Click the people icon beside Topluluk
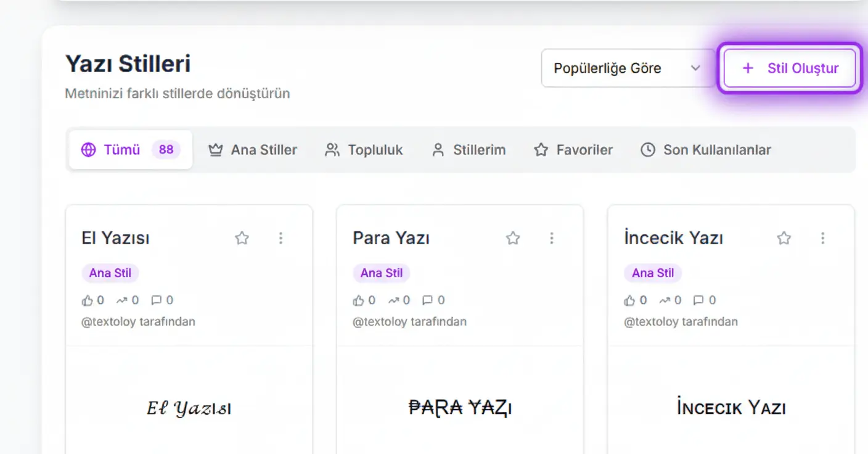Screen dimensions: 868x454 (x=332, y=149)
